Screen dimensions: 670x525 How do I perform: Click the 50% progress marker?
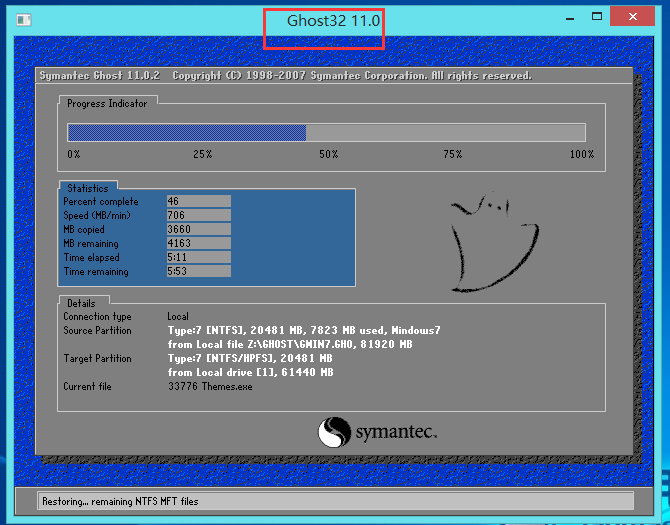(x=329, y=154)
